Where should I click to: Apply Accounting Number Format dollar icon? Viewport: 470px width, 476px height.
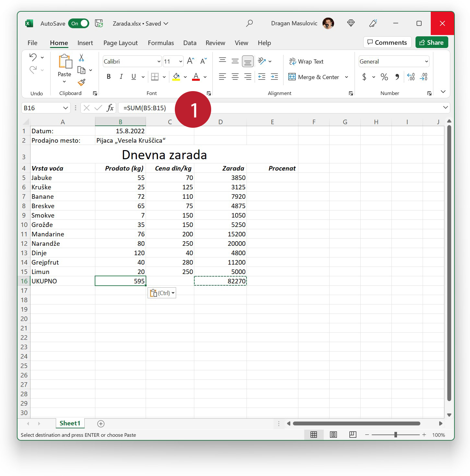(364, 77)
